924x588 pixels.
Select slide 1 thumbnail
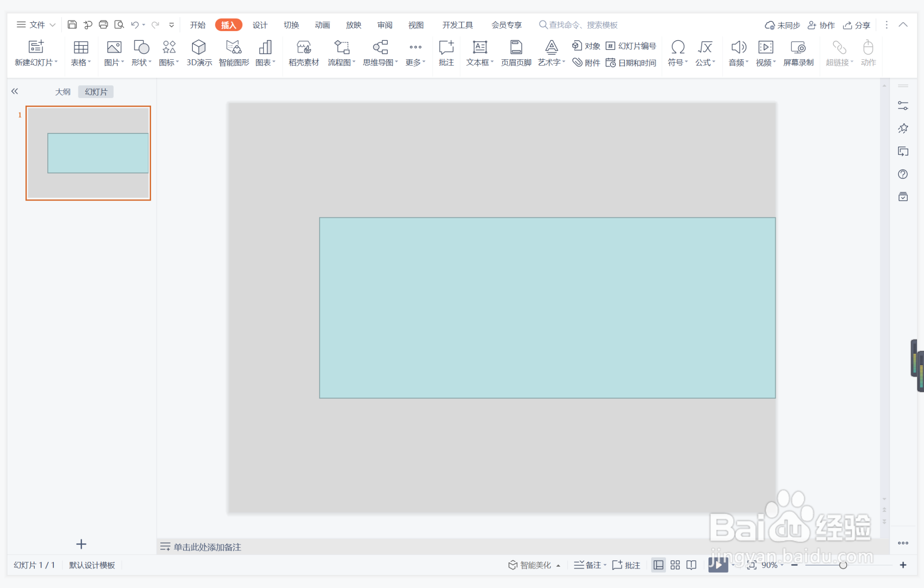point(88,153)
